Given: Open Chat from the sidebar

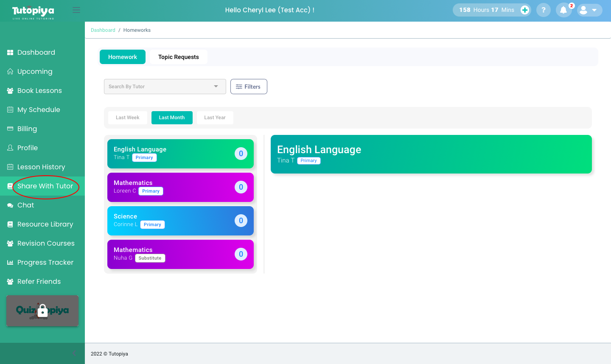Looking at the screenshot, I should (x=25, y=205).
